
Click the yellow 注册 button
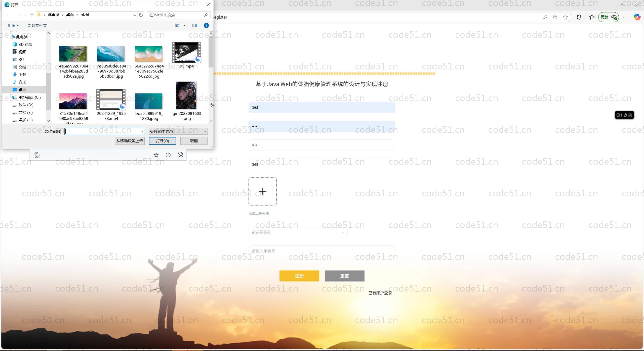coord(299,276)
